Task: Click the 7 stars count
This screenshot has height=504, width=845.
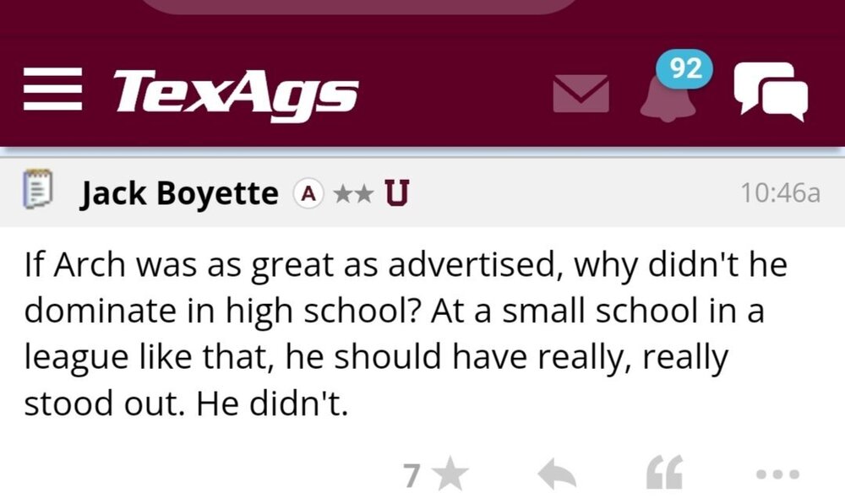Action: [412, 476]
